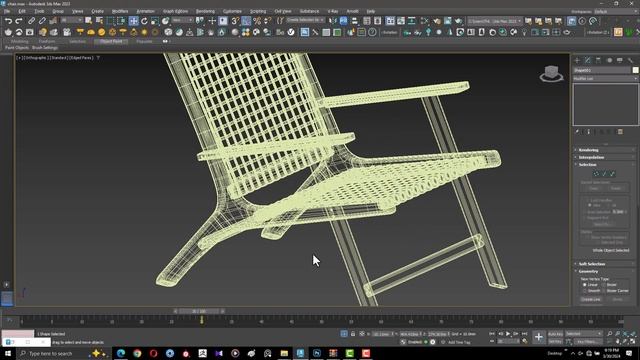The height and width of the screenshot is (360, 640).
Task: Switch to the Object Paint ribbon tab
Action: pos(111,41)
